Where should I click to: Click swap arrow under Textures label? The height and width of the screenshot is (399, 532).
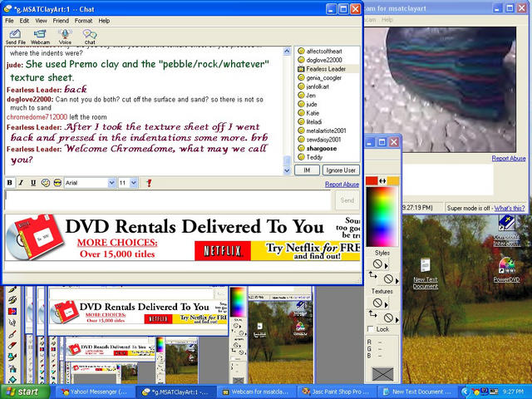point(373,313)
